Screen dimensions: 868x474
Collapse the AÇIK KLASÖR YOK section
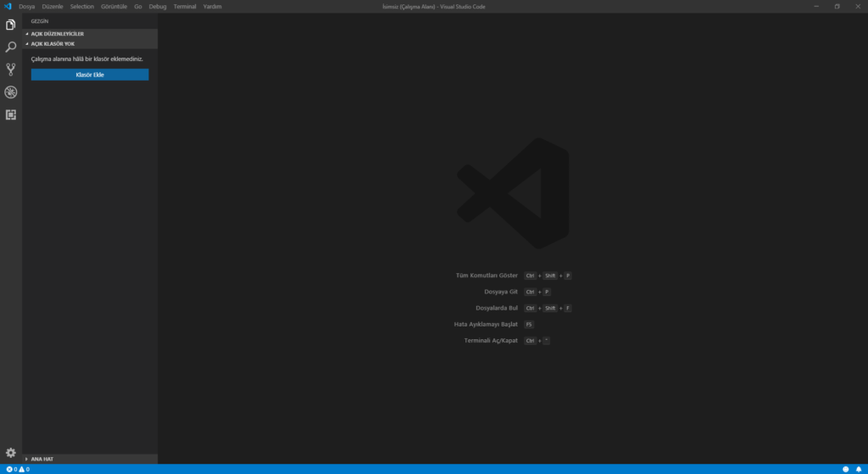pos(90,44)
